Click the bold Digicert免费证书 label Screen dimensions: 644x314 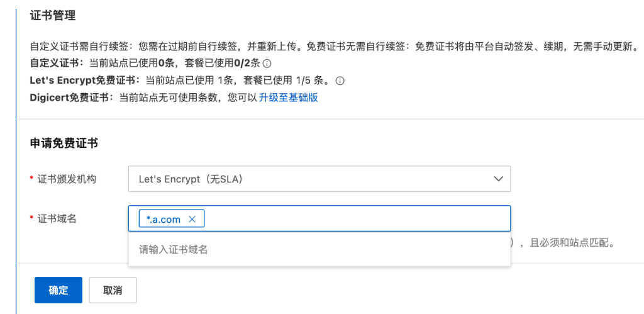[x=70, y=98]
